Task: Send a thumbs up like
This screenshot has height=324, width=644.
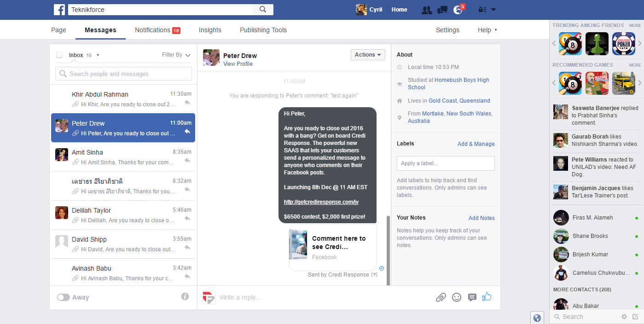Action: (x=487, y=297)
